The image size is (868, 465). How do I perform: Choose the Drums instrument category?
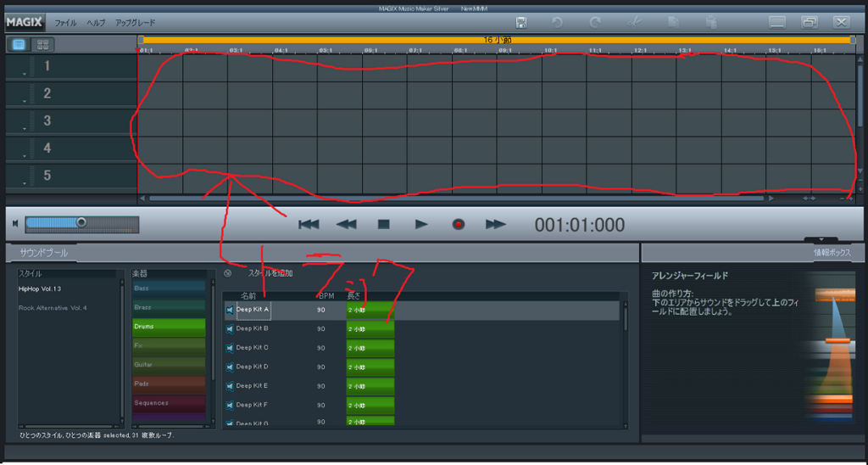(169, 327)
